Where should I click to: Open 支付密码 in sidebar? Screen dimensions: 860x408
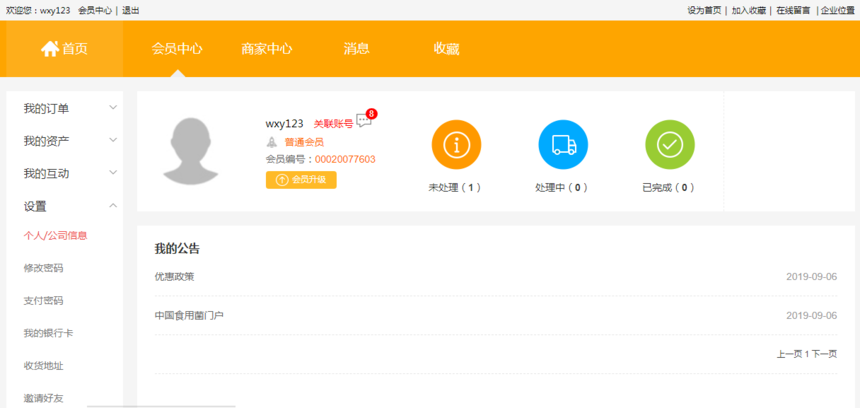[x=43, y=301]
